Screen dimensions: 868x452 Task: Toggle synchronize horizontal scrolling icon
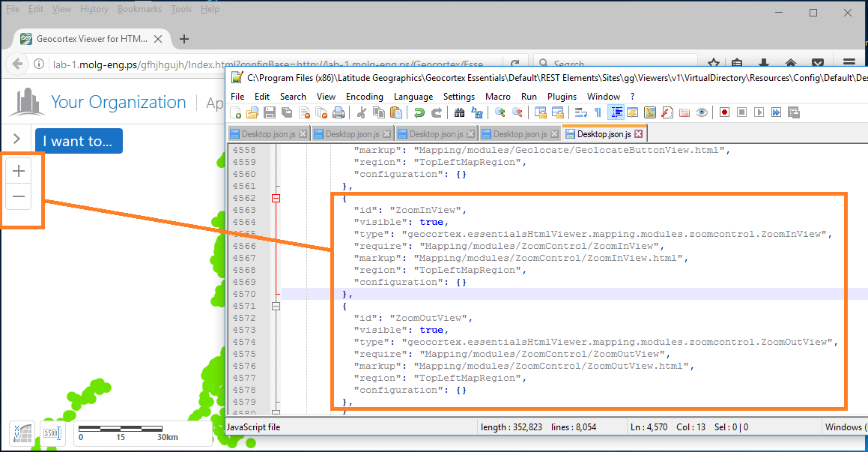pyautogui.click(x=557, y=113)
